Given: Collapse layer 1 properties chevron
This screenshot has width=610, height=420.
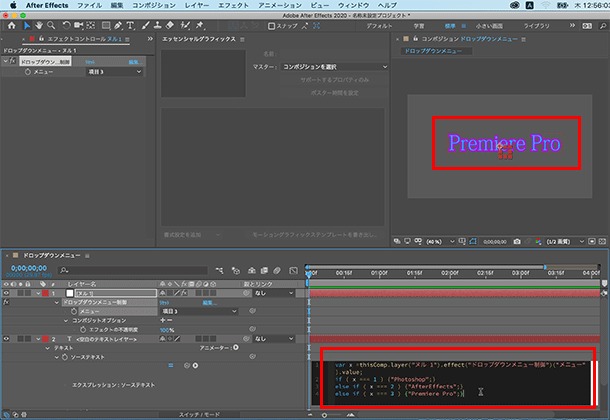Looking at the screenshot, I should click(38, 293).
